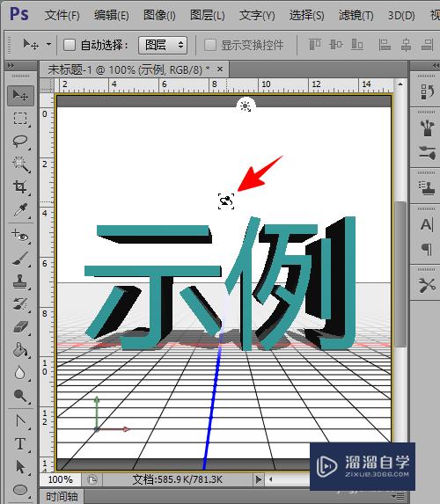Select the Blur tool
The width and height of the screenshot is (440, 504).
(20, 373)
